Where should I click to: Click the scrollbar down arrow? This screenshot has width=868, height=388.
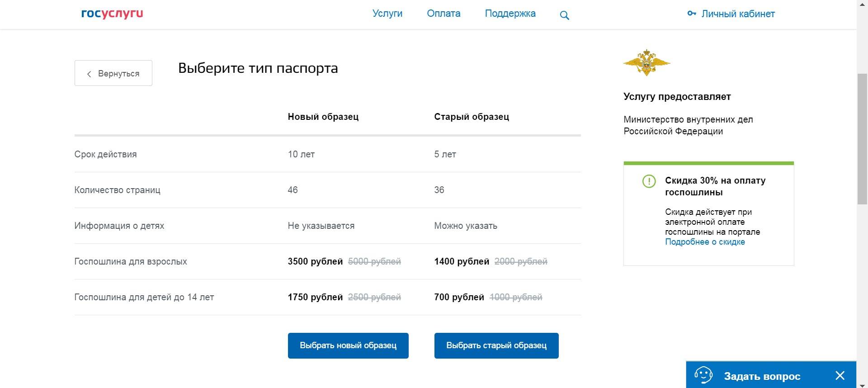pos(862,385)
